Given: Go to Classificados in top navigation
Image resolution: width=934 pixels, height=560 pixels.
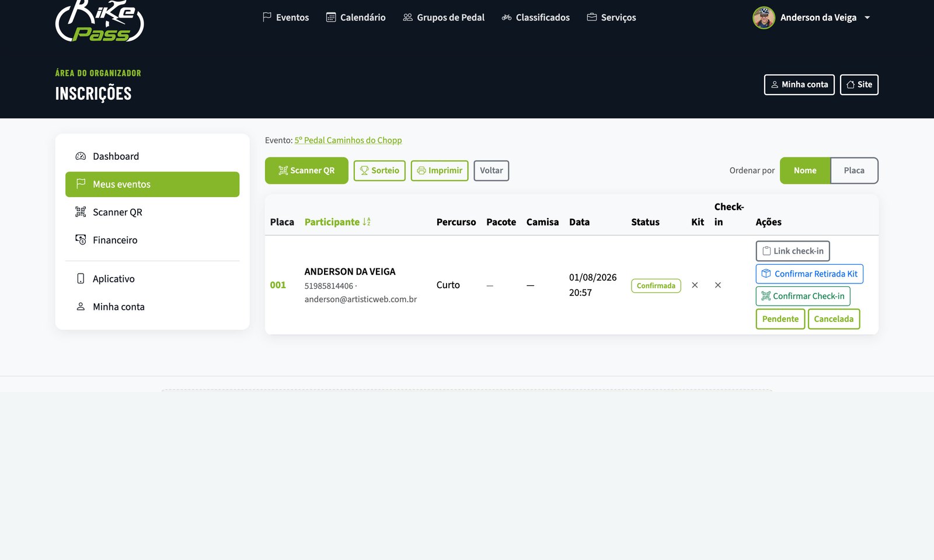Looking at the screenshot, I should pos(535,17).
